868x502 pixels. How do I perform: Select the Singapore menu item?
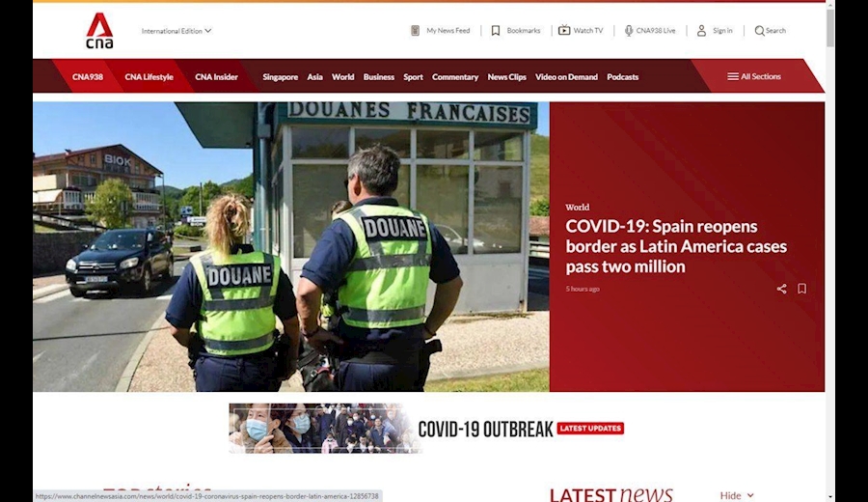(x=280, y=77)
